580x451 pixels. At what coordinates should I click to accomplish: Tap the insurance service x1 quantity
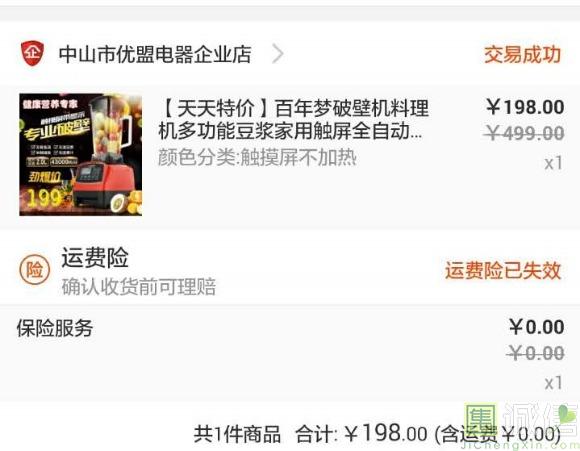(553, 383)
